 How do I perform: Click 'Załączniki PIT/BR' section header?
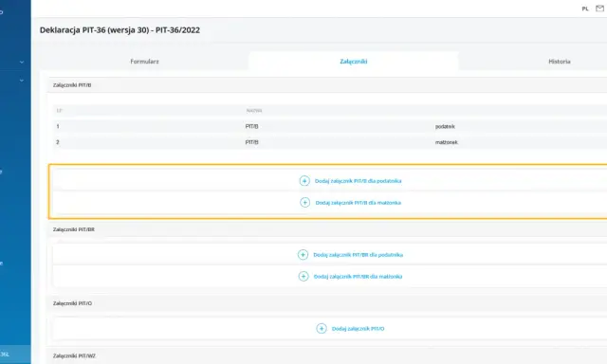pos(74,229)
